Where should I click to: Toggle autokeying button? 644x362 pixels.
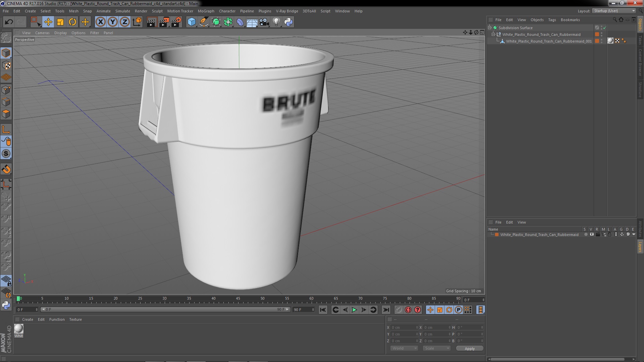coord(408,310)
